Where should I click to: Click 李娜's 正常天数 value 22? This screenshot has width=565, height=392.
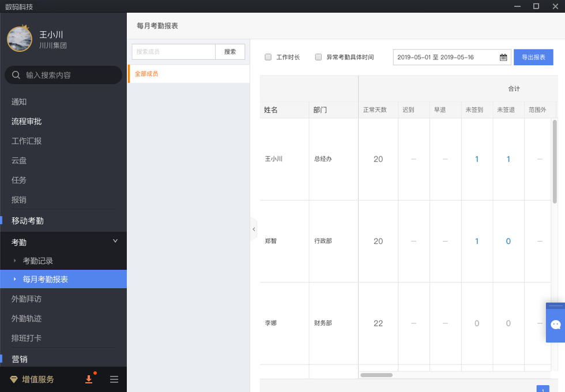coord(378,323)
